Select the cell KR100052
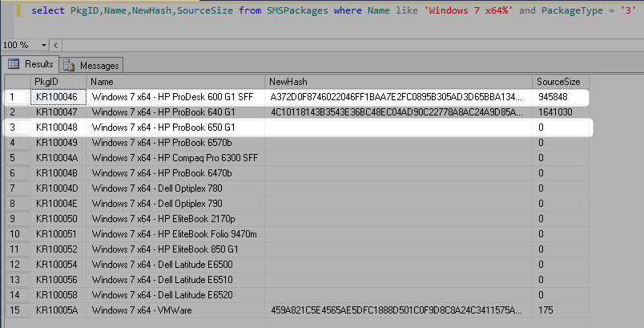 pos(58,249)
